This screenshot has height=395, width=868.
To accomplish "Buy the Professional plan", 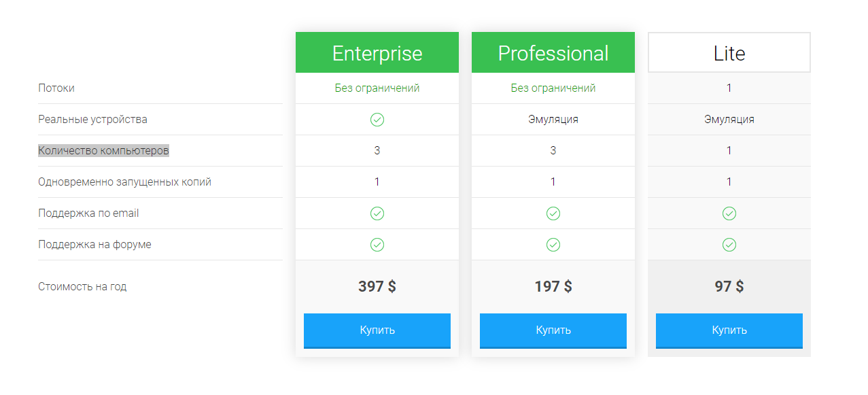I will click(x=553, y=330).
